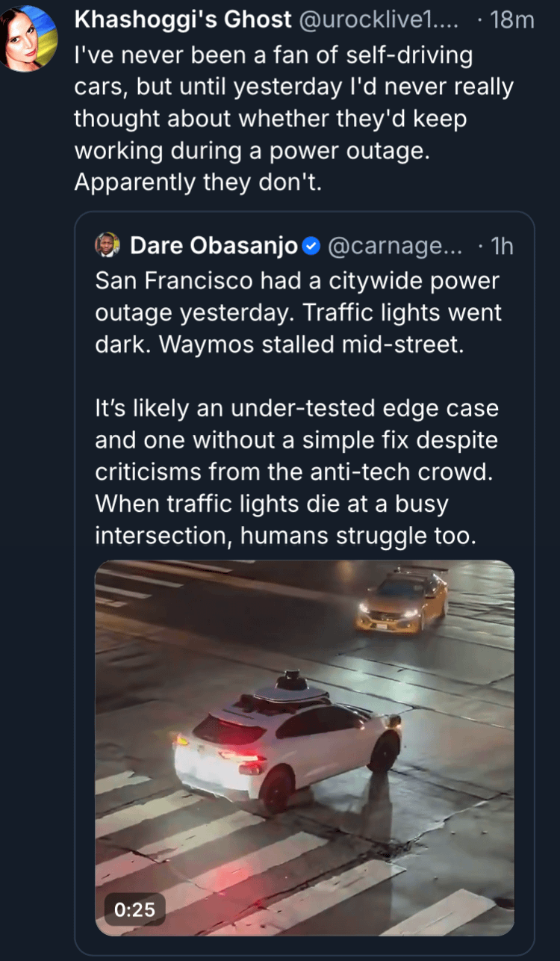The height and width of the screenshot is (961, 560).
Task: Click the Dare Obasanjo author name
Action: [214, 245]
